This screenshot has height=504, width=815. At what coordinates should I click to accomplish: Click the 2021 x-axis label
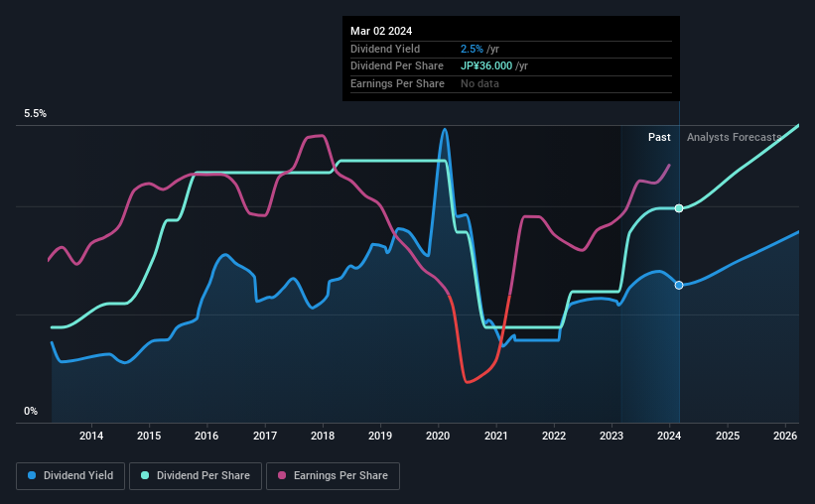[496, 436]
